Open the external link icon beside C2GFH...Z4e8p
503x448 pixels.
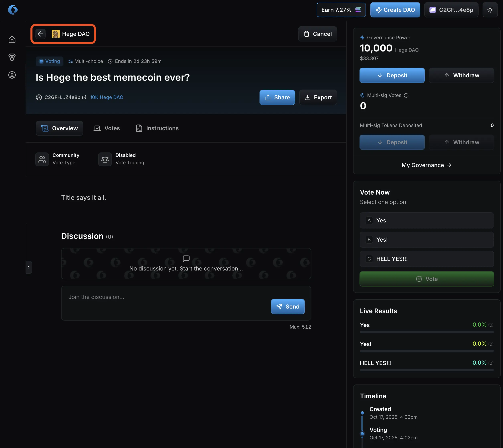click(84, 98)
